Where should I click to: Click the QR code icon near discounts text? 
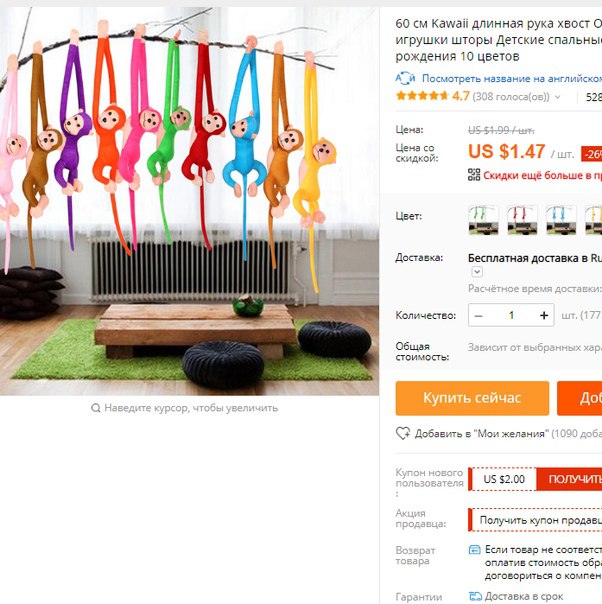(474, 175)
